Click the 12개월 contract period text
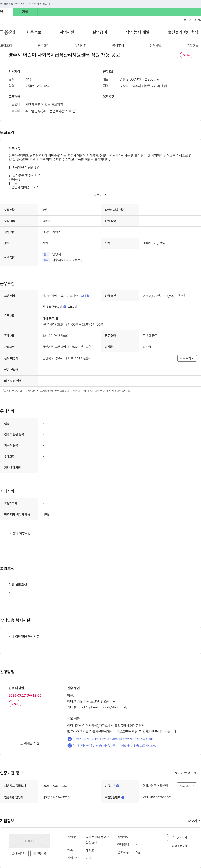201x868 pixels. point(85,296)
